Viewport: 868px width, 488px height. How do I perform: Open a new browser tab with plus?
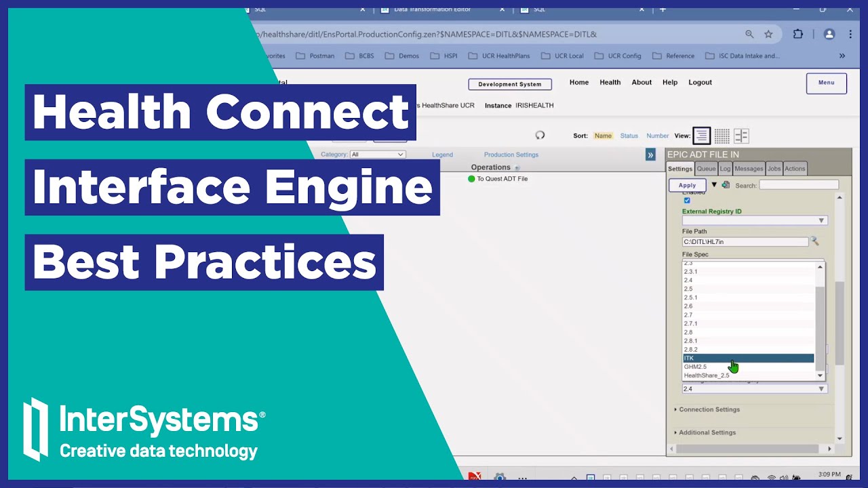(663, 9)
